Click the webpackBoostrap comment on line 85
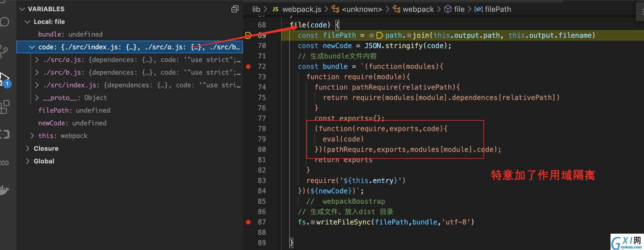The image size is (644, 250). tap(346, 201)
